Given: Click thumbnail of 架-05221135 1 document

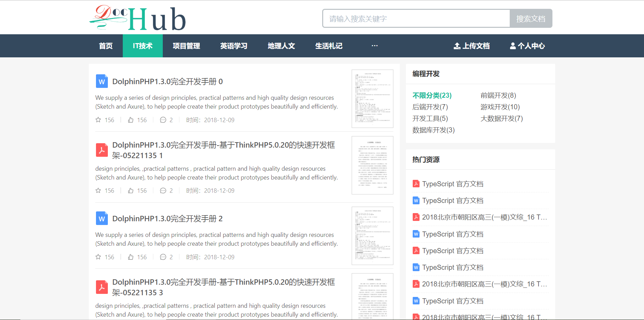Looking at the screenshot, I should (372, 165).
